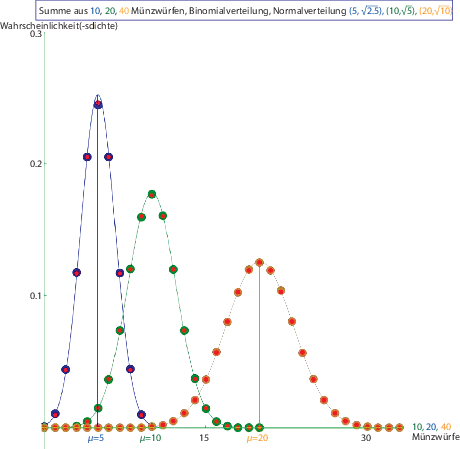Screen dimensions: 460x449
Task: Click the brown vertical mean line at μ=20
Action: (260, 345)
